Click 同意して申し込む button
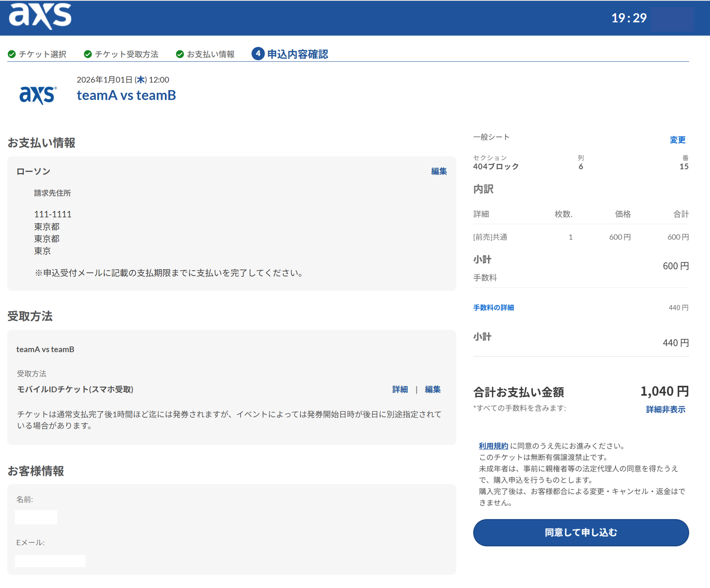710x588 pixels. (581, 533)
